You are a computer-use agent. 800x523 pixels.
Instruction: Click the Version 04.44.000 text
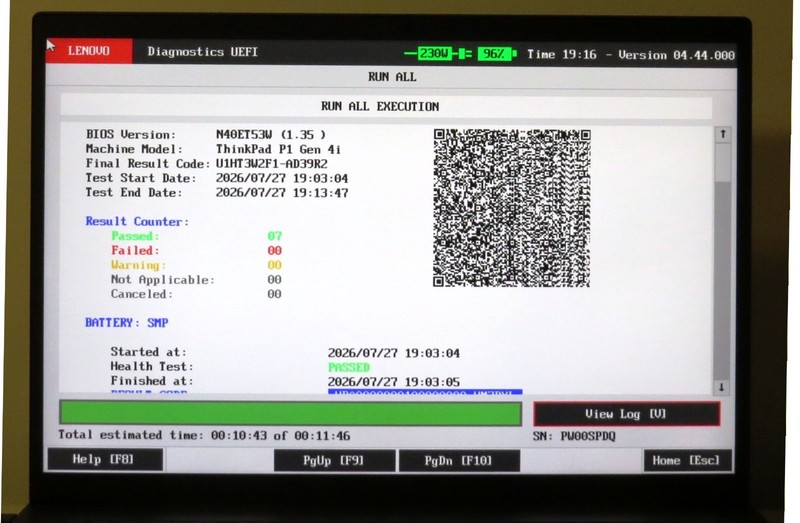[x=677, y=55]
